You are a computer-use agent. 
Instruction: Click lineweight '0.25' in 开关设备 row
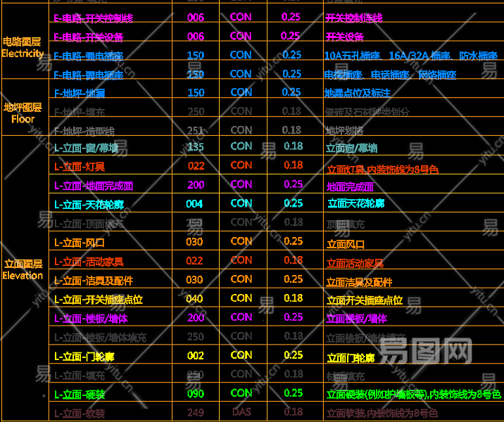290,36
